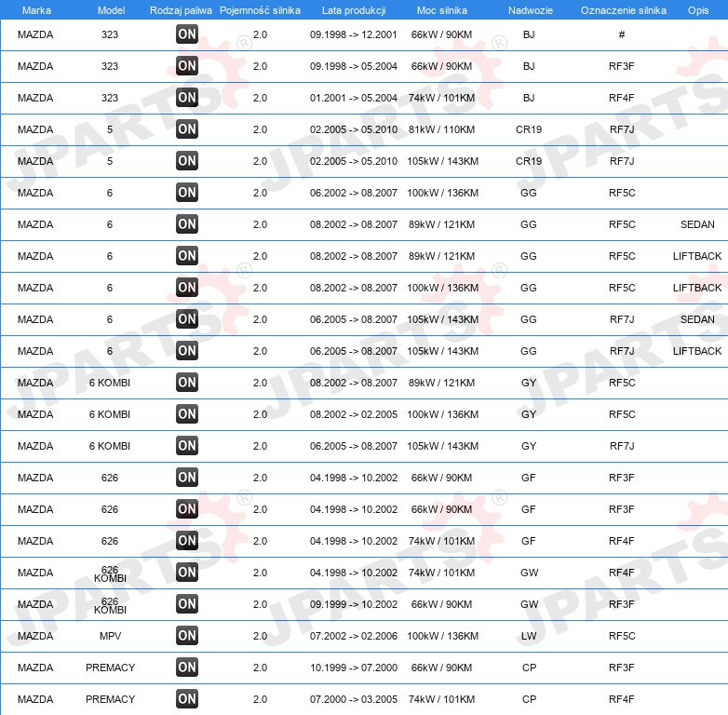
Task: Click the ON fuel icon for the 323 RF4F row
Action: click(x=187, y=98)
